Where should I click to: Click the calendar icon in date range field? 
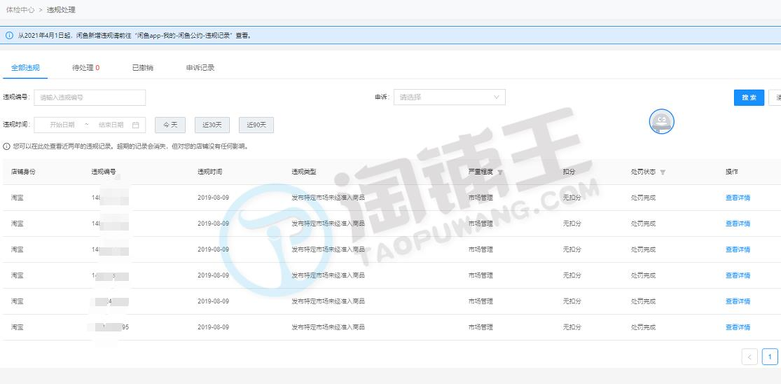click(135, 125)
